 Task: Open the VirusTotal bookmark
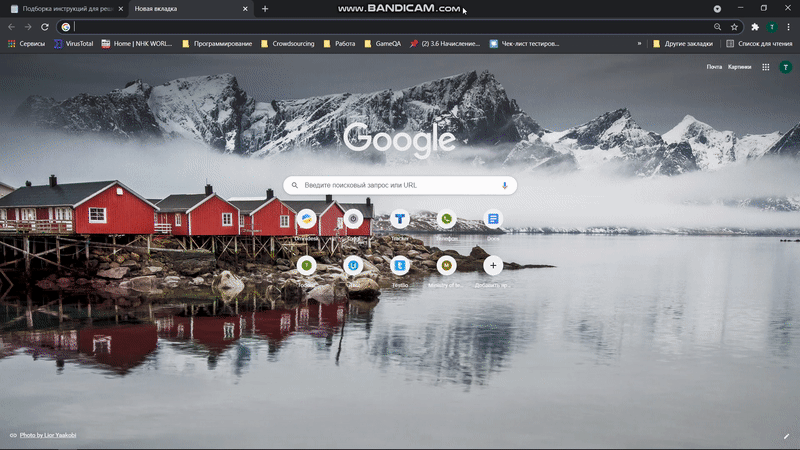(73, 44)
